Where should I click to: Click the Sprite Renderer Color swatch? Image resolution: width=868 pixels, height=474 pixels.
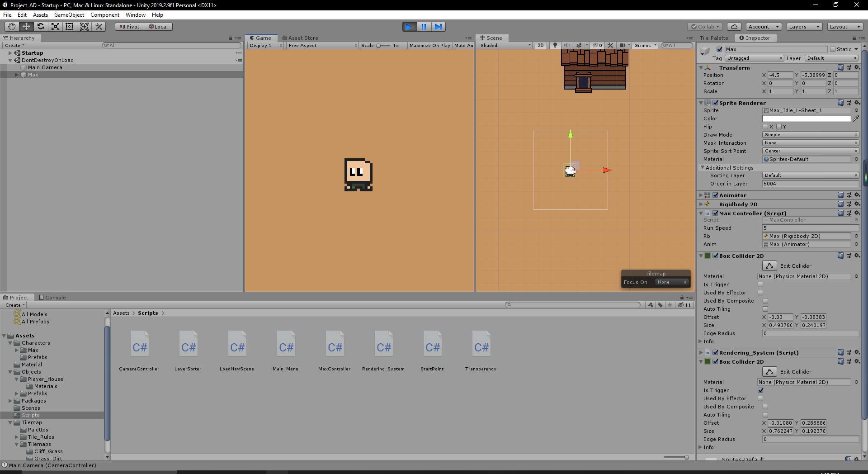click(807, 118)
